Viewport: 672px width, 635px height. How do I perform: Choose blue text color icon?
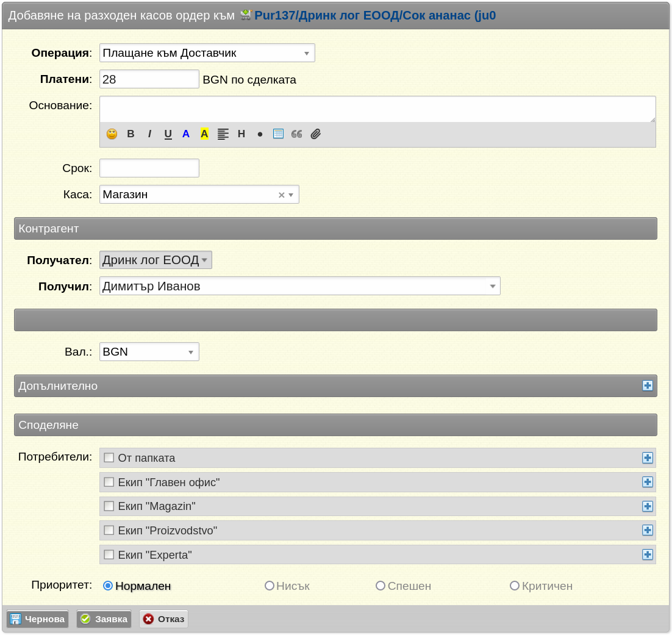point(186,134)
